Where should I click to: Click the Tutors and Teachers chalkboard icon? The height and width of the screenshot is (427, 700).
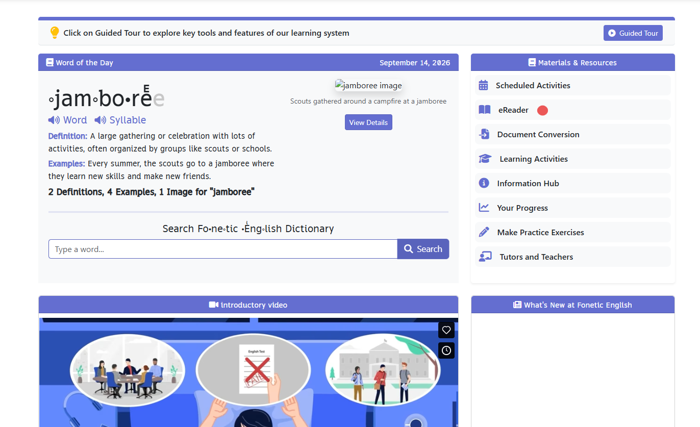click(485, 256)
